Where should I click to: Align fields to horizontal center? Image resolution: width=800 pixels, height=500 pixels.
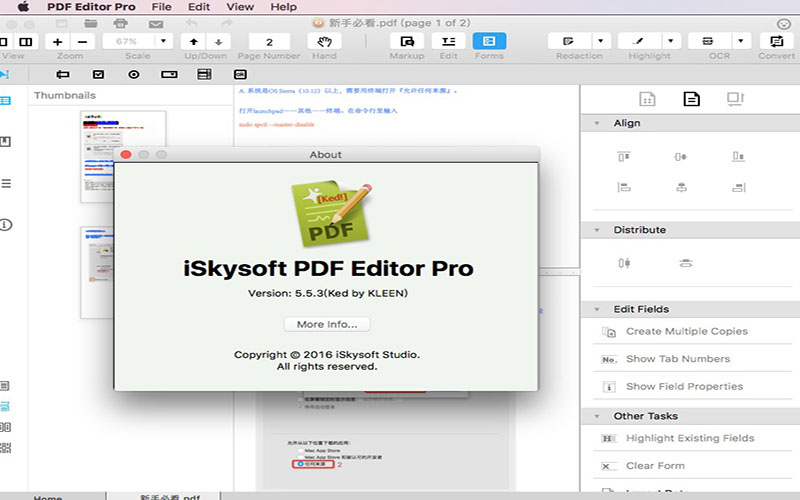point(681,187)
